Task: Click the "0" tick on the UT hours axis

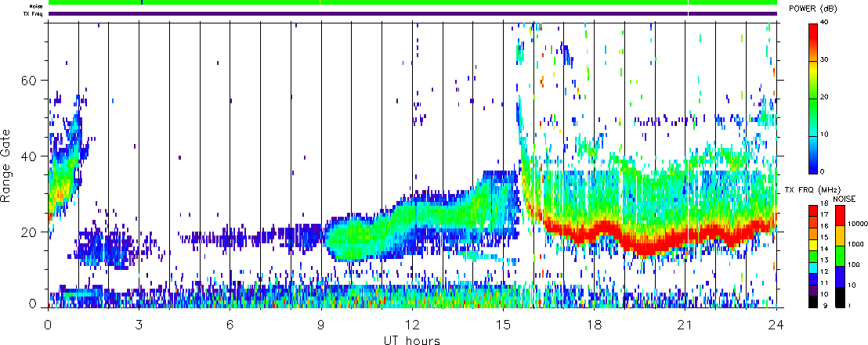Action: point(48,324)
